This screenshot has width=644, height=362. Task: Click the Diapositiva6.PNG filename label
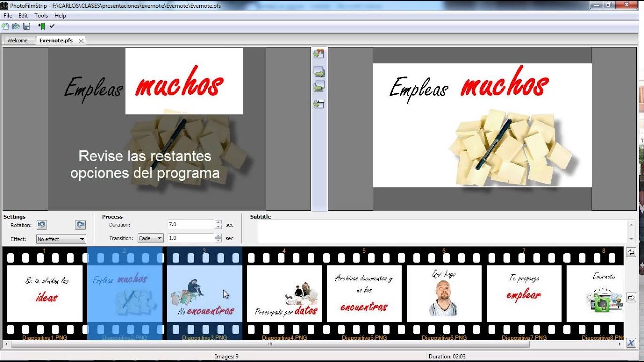pyautogui.click(x=444, y=338)
